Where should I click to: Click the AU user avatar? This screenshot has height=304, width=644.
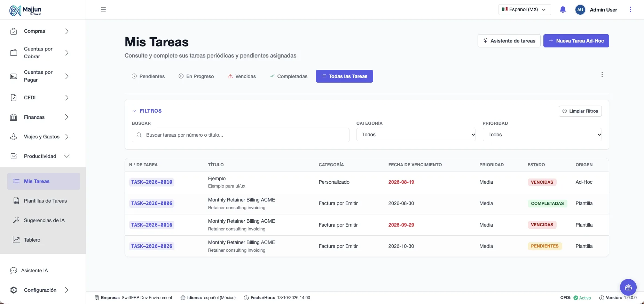coord(580,10)
